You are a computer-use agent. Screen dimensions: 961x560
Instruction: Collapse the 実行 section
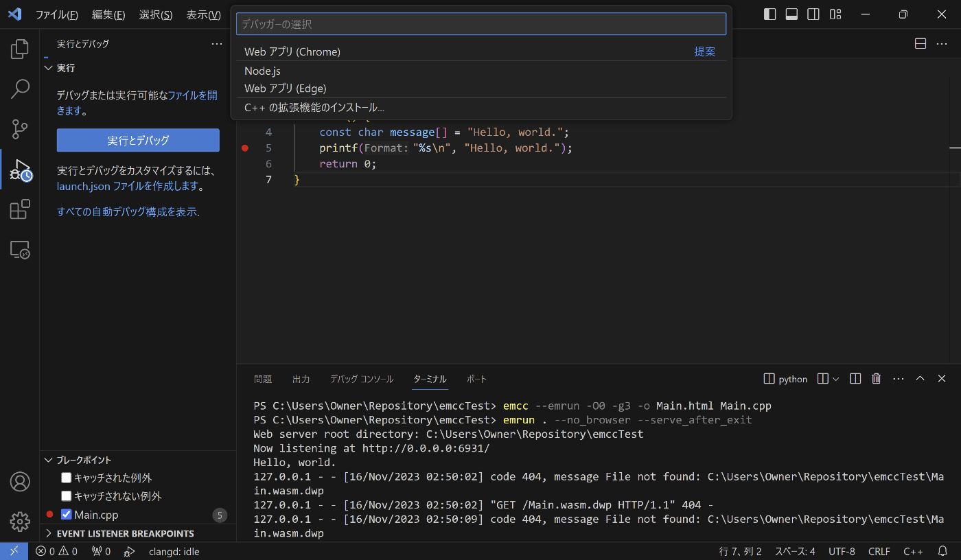click(x=49, y=68)
